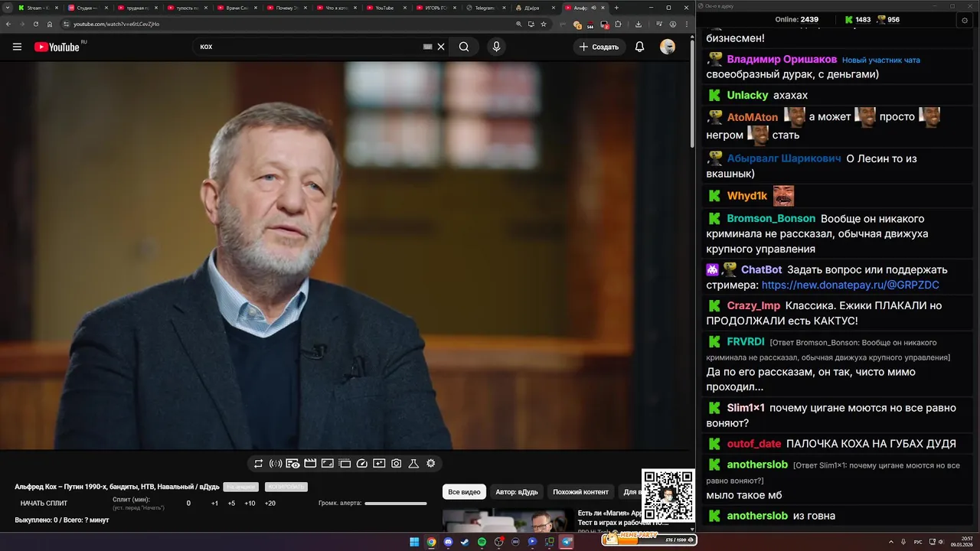Switch the РУС keyboard language indicator
The image size is (980, 551).
918,542
